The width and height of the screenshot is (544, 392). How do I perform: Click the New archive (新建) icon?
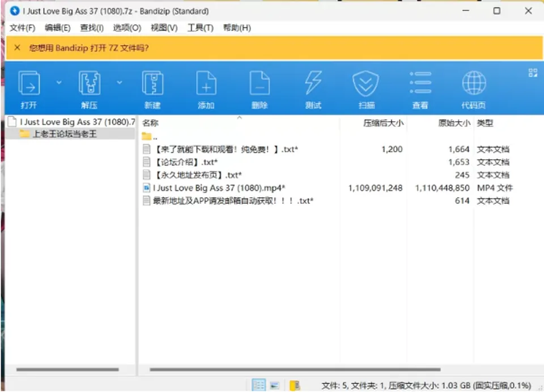click(152, 83)
